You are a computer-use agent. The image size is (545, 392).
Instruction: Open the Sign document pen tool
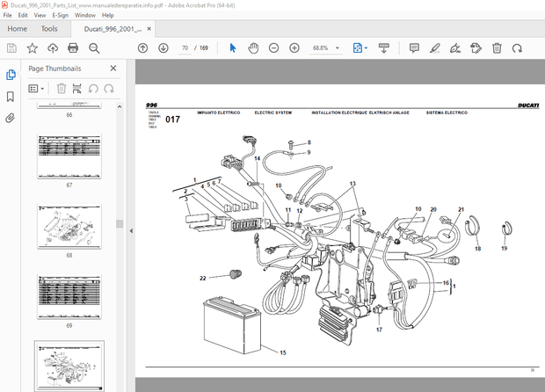pyautogui.click(x=455, y=48)
